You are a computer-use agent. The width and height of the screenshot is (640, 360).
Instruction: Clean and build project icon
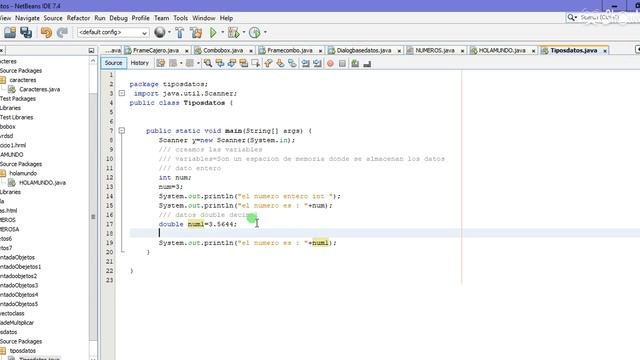(196, 32)
